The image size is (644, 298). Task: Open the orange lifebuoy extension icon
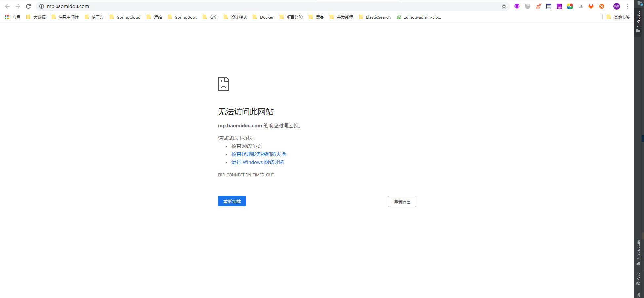pyautogui.click(x=602, y=6)
